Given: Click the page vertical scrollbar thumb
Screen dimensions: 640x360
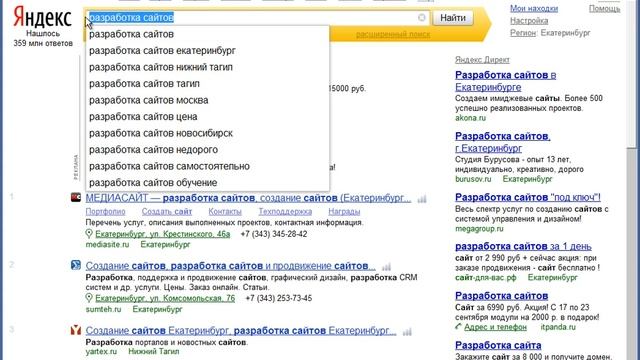Looking at the screenshot, I should 632,253.
